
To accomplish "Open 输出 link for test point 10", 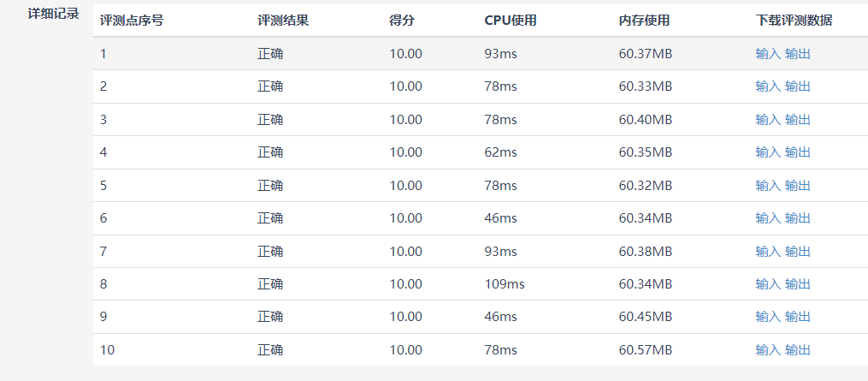I will click(x=798, y=350).
